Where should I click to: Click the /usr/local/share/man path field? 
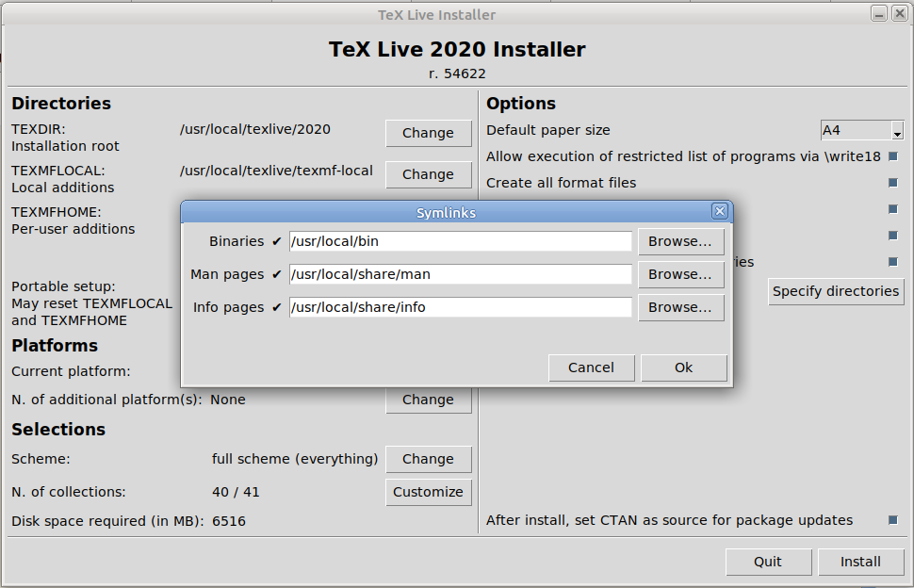(x=461, y=274)
